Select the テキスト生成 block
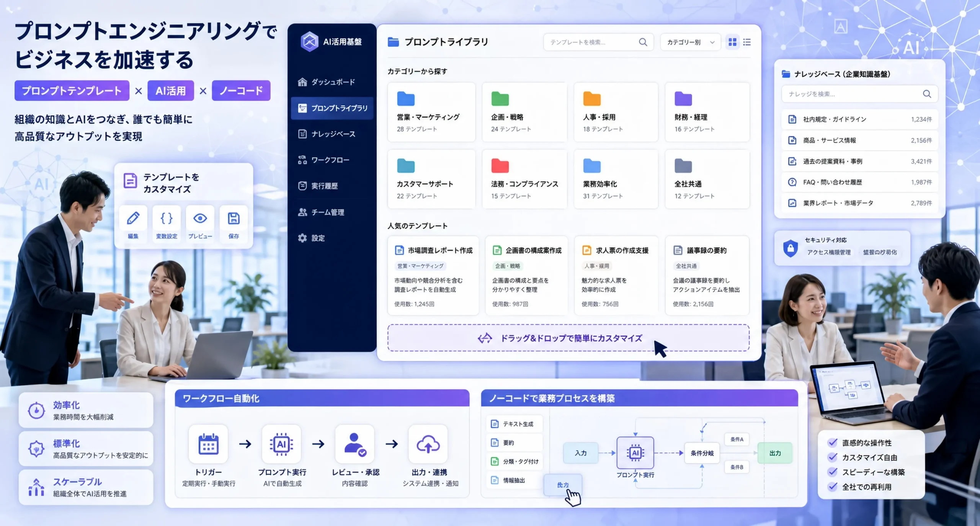Screen dimensions: 980x526 click(x=514, y=424)
